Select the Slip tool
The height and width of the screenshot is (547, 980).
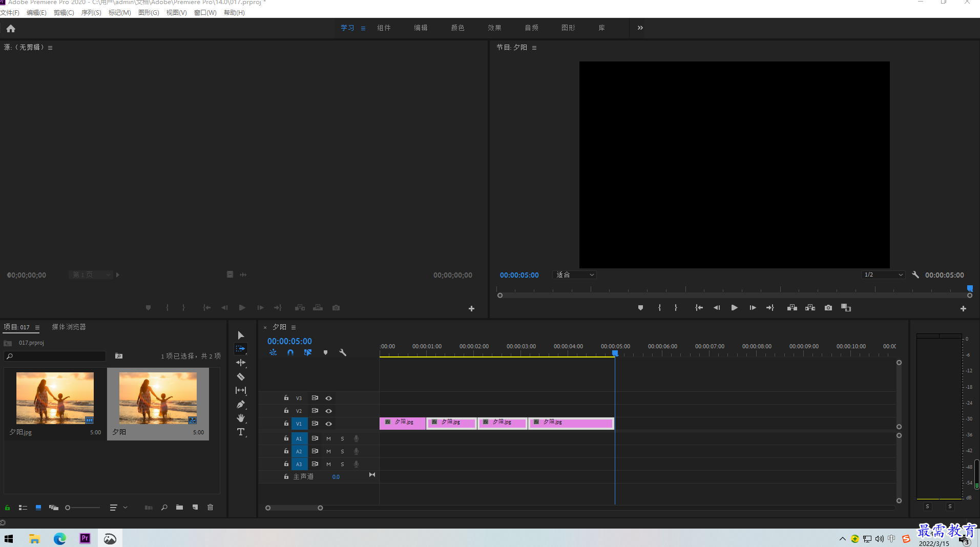click(x=241, y=390)
